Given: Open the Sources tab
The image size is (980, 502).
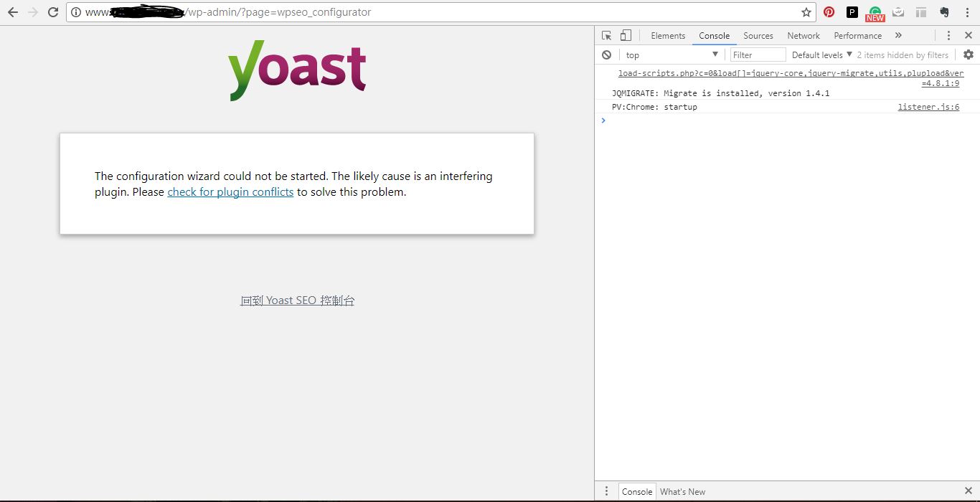Looking at the screenshot, I should point(758,36).
